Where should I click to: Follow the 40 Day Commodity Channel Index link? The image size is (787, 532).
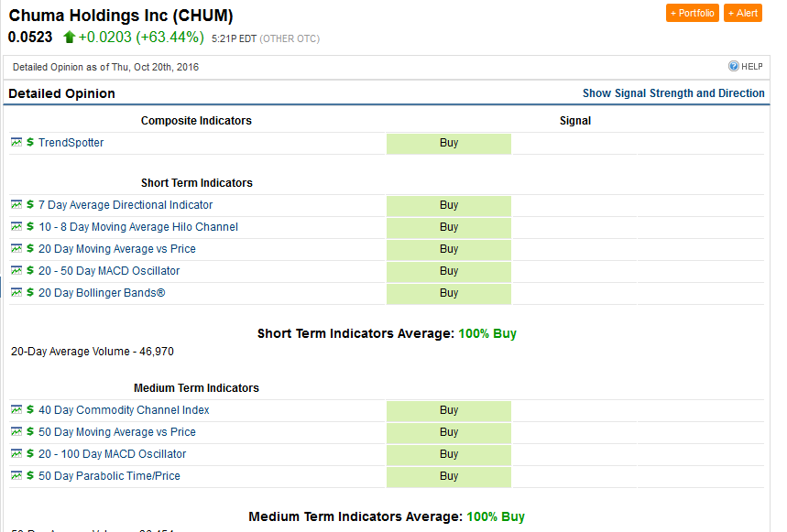(x=124, y=410)
